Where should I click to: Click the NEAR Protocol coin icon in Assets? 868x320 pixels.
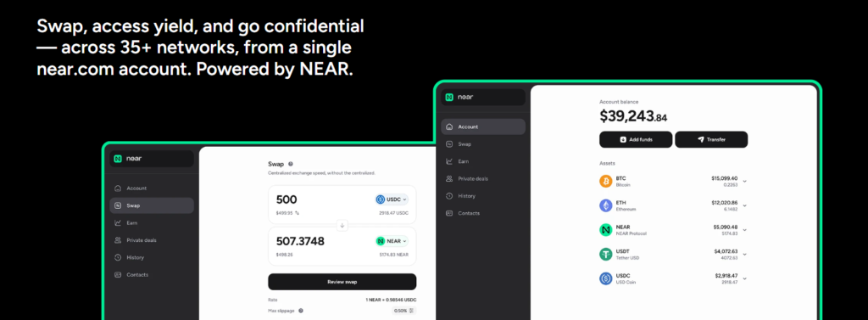click(x=605, y=229)
